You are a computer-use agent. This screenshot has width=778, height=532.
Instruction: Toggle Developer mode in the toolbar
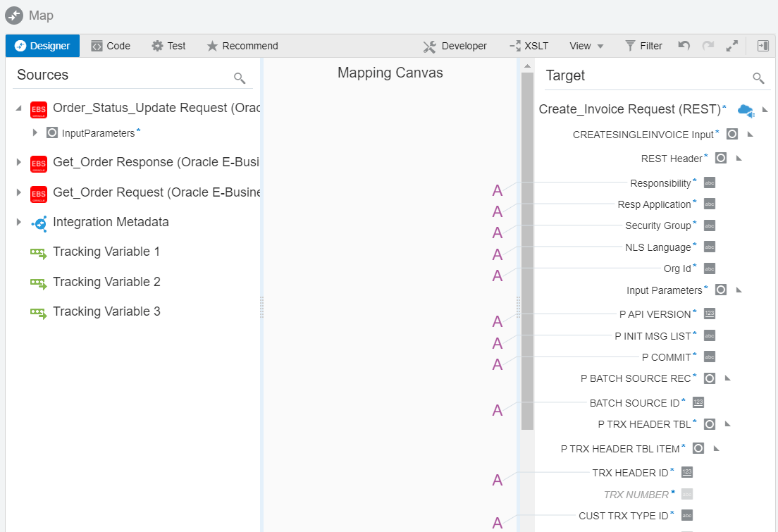[455, 46]
